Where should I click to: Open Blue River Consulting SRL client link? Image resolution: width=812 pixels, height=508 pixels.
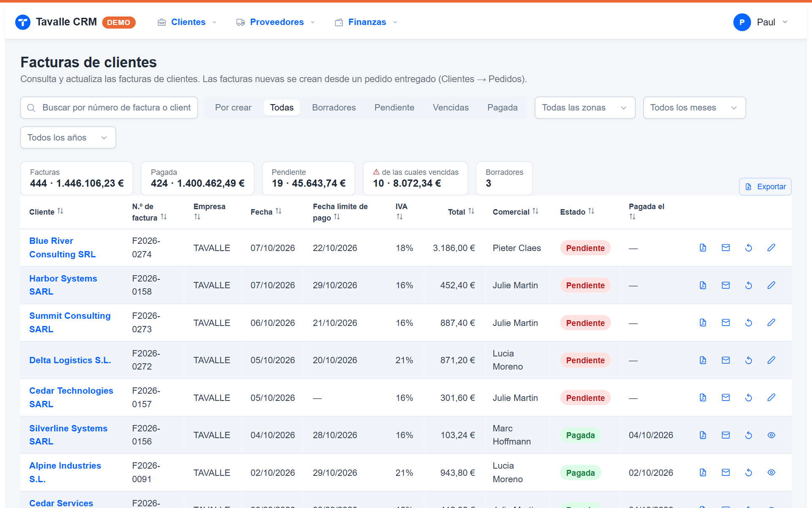pyautogui.click(x=63, y=248)
